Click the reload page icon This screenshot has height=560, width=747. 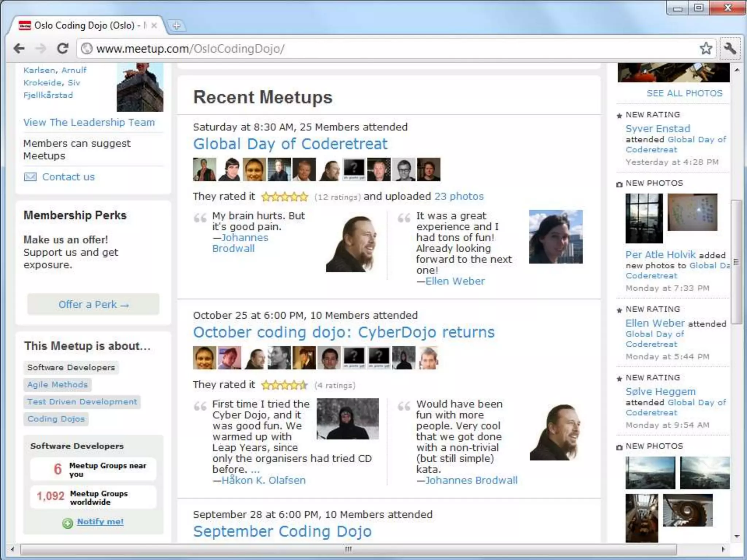[63, 48]
